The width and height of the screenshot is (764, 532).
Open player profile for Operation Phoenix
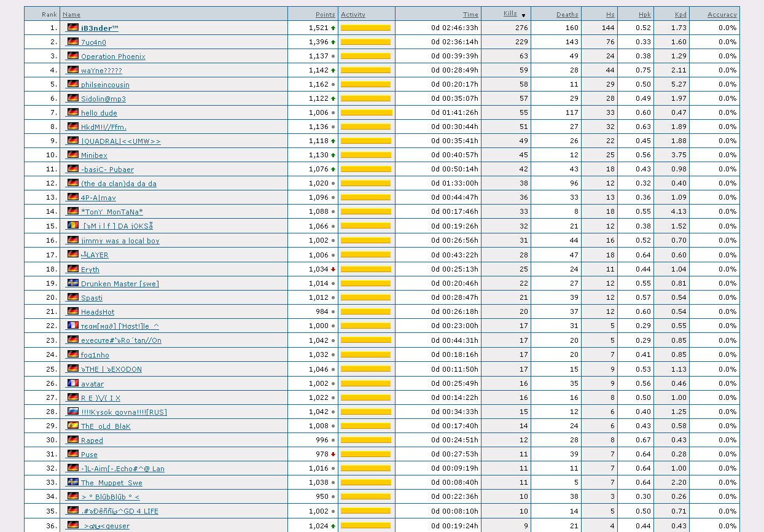point(113,57)
